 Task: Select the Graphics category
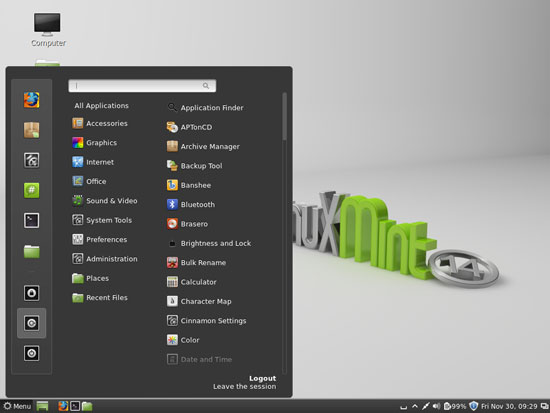pos(95,142)
